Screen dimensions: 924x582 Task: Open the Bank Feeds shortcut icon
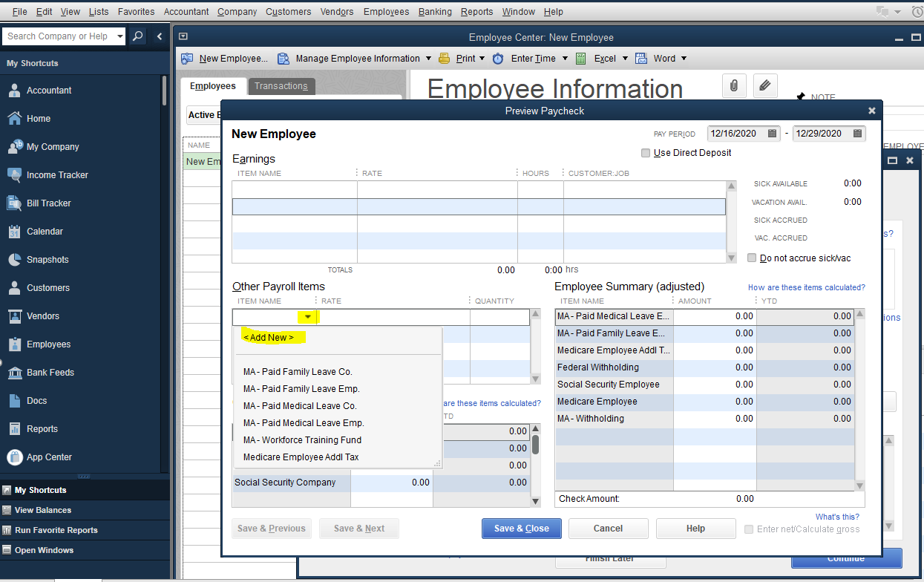click(x=14, y=372)
